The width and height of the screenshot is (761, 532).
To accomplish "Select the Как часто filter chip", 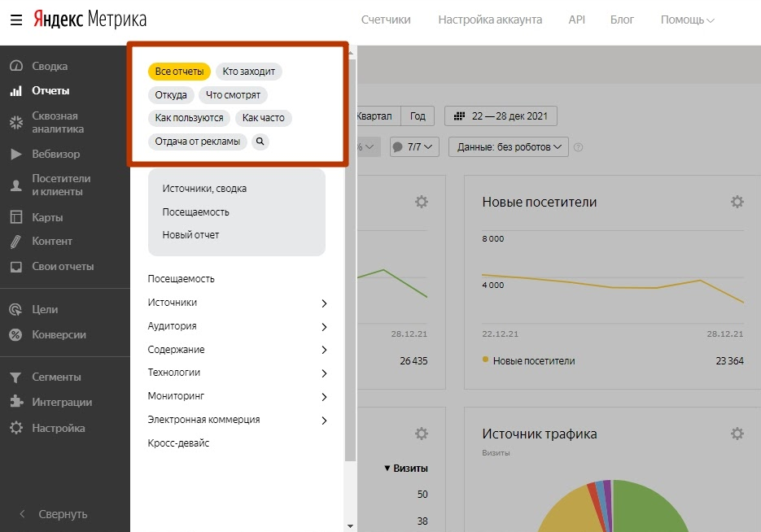I will tap(264, 118).
